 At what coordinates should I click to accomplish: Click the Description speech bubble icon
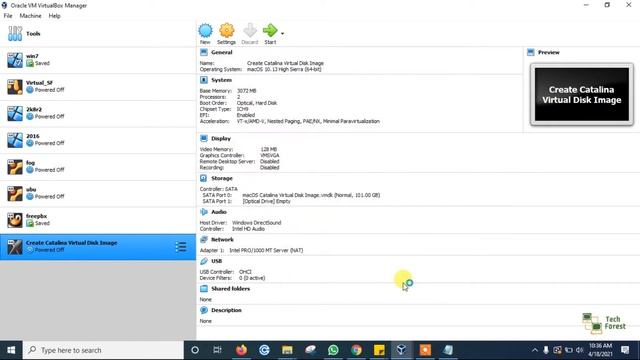coord(204,310)
